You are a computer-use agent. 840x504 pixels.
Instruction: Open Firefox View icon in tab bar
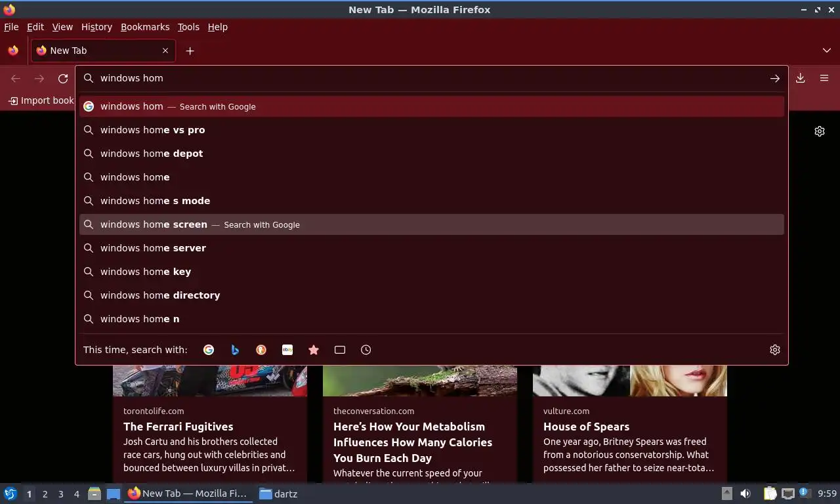[13, 51]
